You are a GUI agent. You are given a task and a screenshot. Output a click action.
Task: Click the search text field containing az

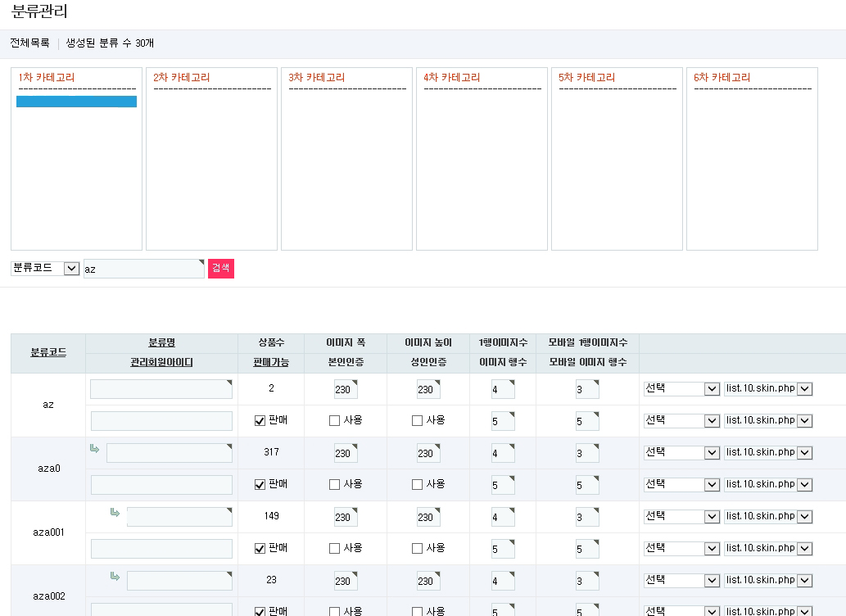(143, 269)
